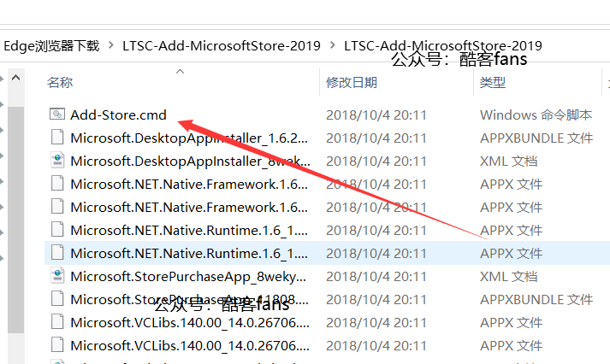The height and width of the screenshot is (364, 610).
Task: Click 'XML 文档' in the DesktopAppInstaller_8wek row
Action: pyautogui.click(x=509, y=161)
